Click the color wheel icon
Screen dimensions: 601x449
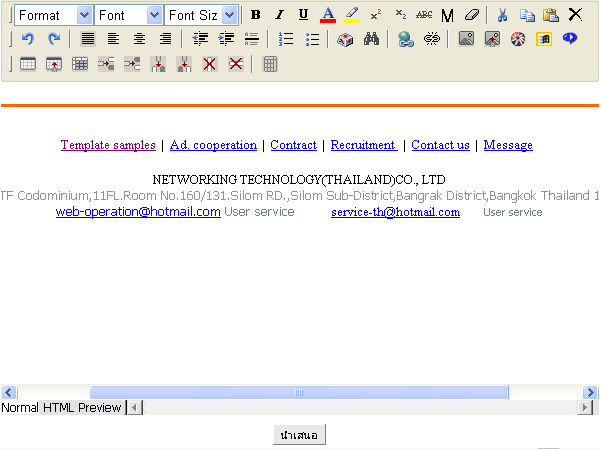pyautogui.click(x=518, y=39)
